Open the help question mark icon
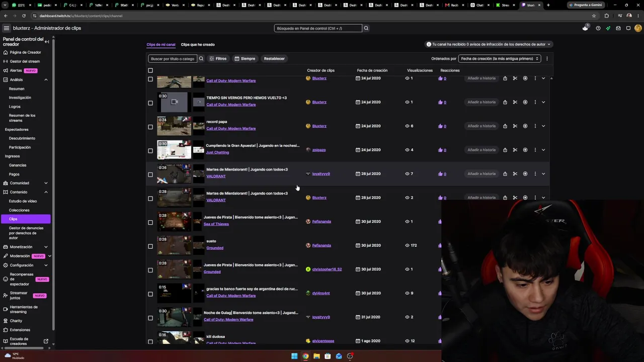 [598, 28]
